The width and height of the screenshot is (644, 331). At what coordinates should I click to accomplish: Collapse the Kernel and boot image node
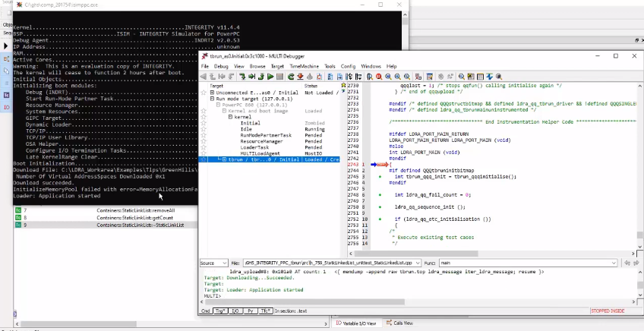point(225,111)
